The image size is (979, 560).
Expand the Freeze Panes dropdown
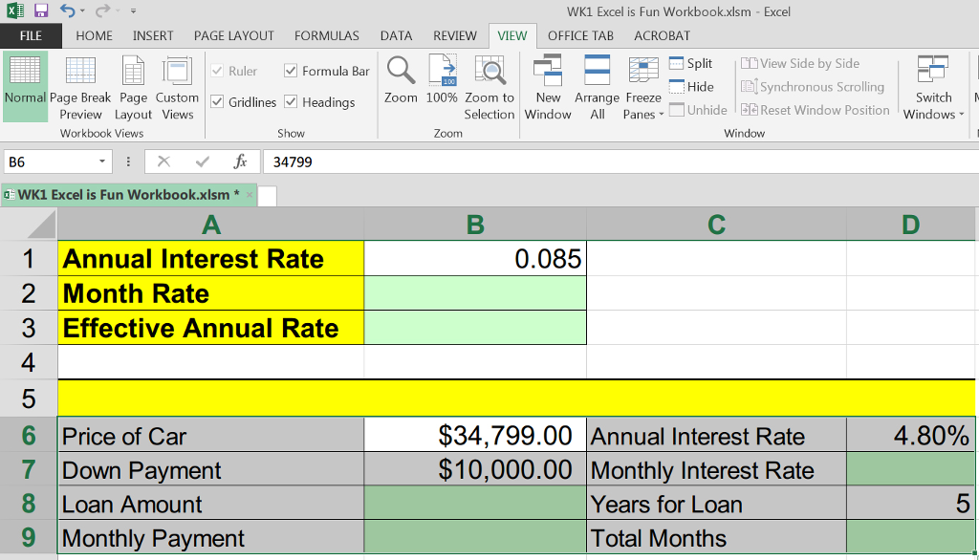(x=643, y=88)
